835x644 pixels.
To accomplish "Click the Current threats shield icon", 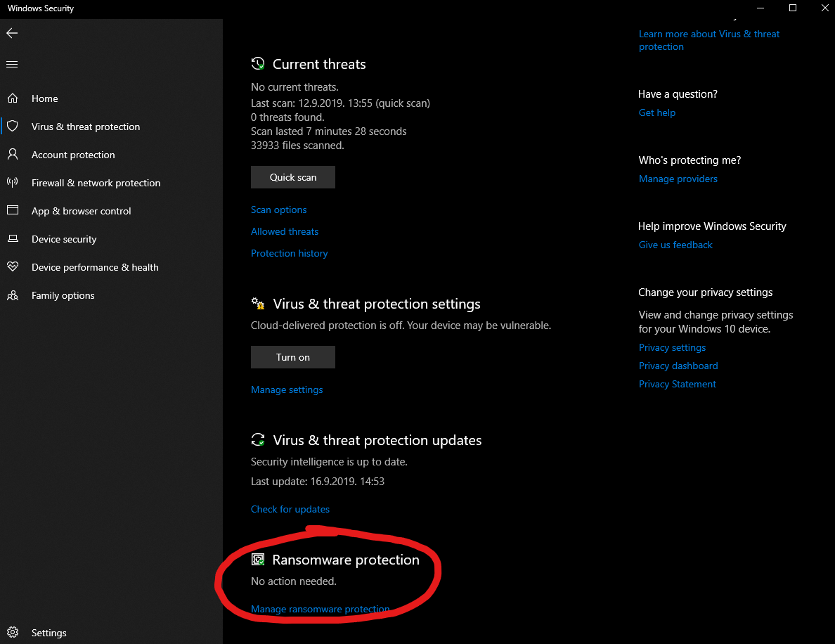I will pyautogui.click(x=258, y=63).
